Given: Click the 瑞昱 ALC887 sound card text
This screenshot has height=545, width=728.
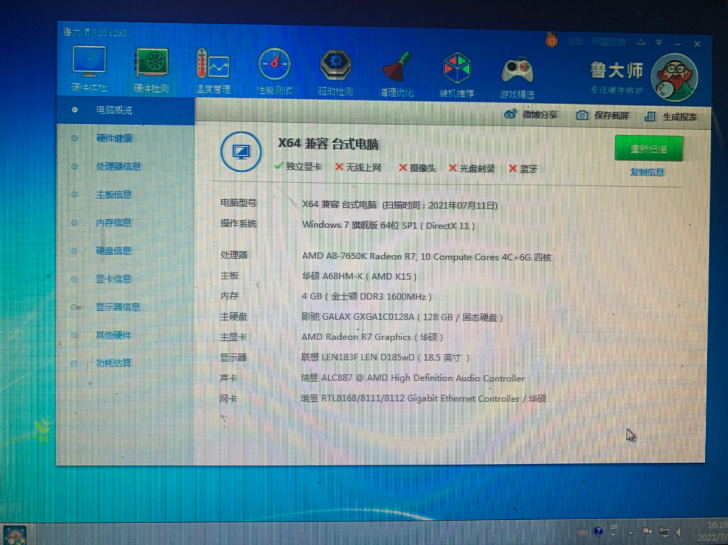Looking at the screenshot, I should [x=413, y=378].
